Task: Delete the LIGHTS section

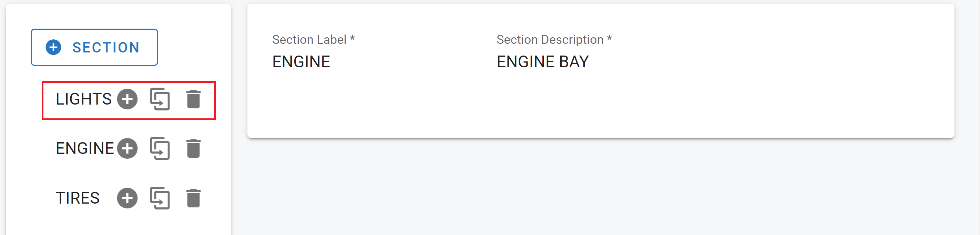Action: point(193,99)
